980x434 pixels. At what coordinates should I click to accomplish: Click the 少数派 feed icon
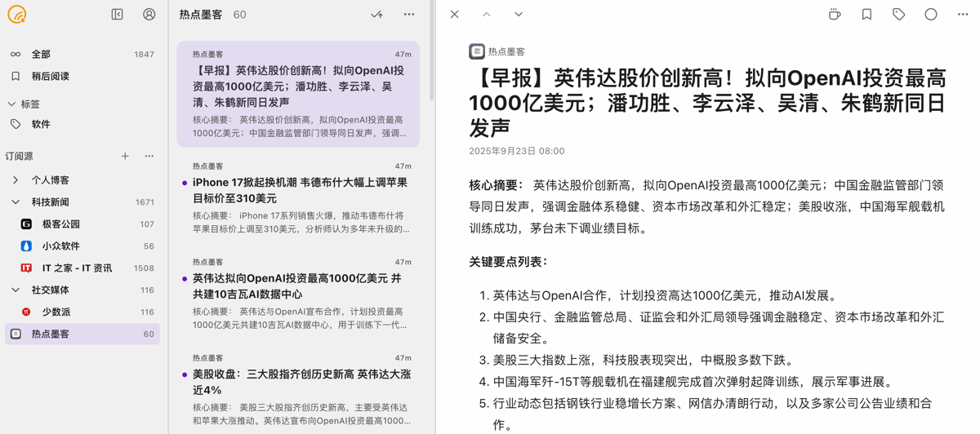pos(26,312)
